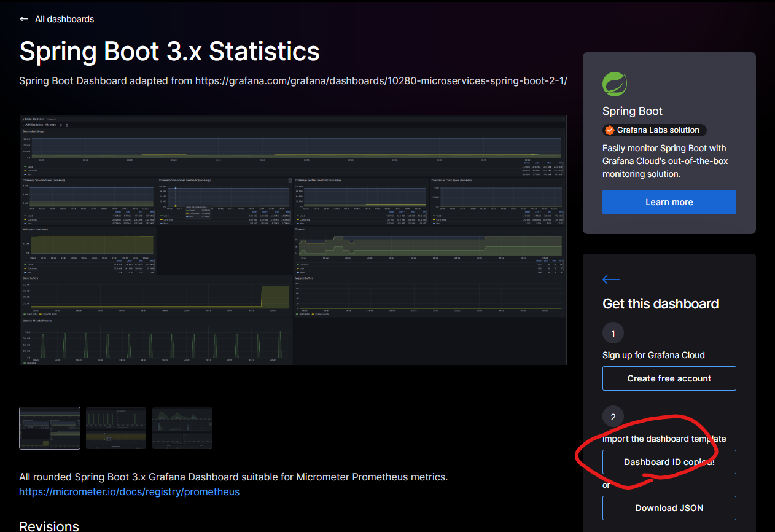This screenshot has height=532, width=775.
Task: Click the Grafana Labs solution label
Action: tap(658, 130)
